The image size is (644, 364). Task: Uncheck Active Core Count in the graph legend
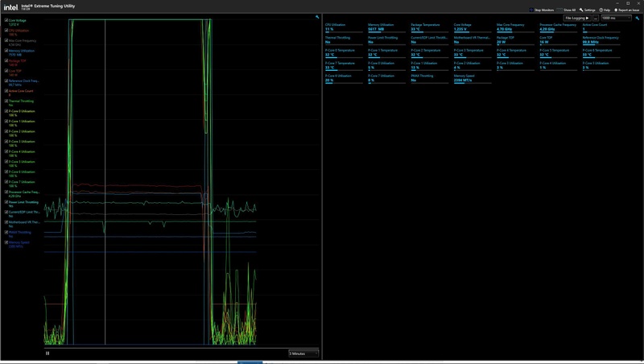(x=6, y=90)
